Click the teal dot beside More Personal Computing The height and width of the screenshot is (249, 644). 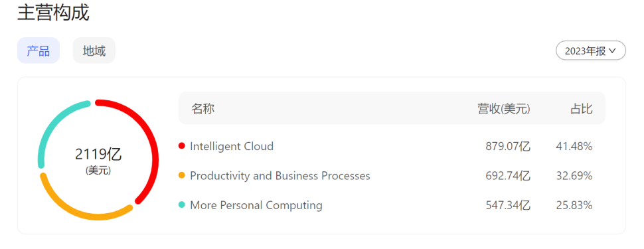pos(182,205)
